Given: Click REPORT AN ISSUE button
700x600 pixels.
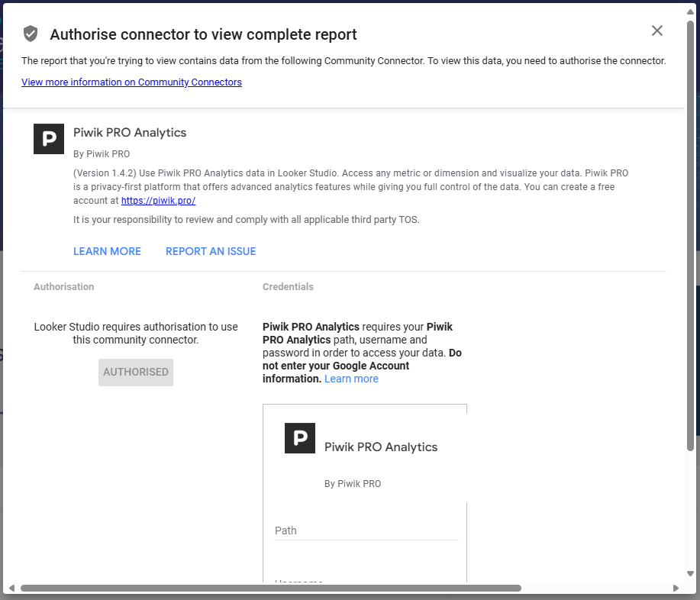Looking at the screenshot, I should pos(211,251).
